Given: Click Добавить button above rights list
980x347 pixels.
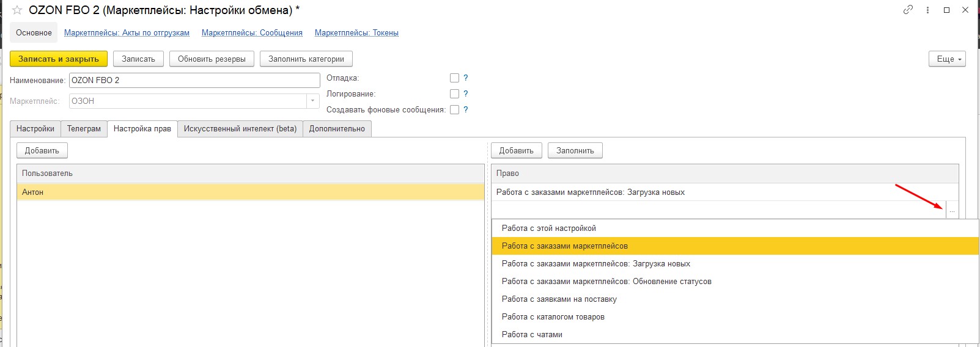Looking at the screenshot, I should click(x=517, y=150).
